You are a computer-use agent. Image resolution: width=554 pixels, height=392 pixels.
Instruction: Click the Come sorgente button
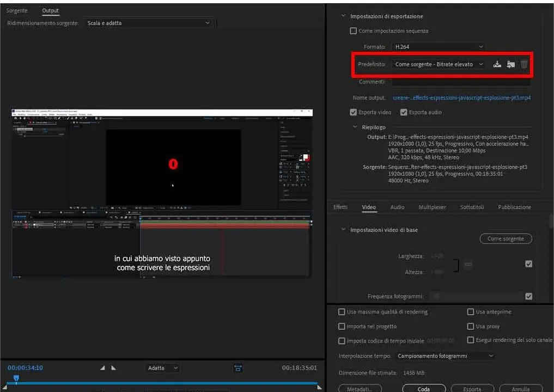click(x=506, y=238)
